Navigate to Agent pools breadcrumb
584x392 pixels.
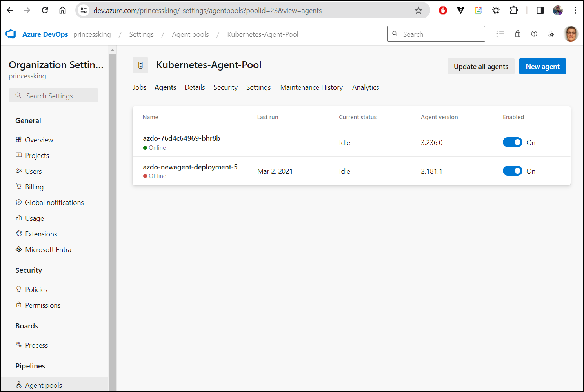click(190, 34)
